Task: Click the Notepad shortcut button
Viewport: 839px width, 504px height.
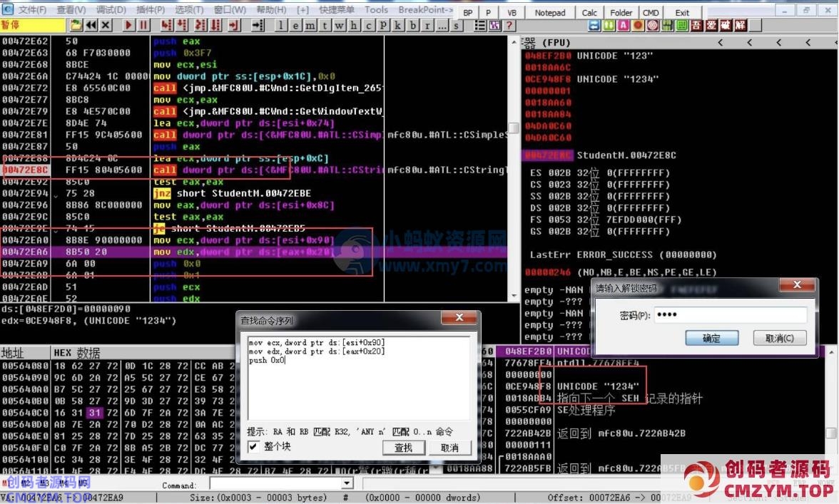Action: (549, 12)
